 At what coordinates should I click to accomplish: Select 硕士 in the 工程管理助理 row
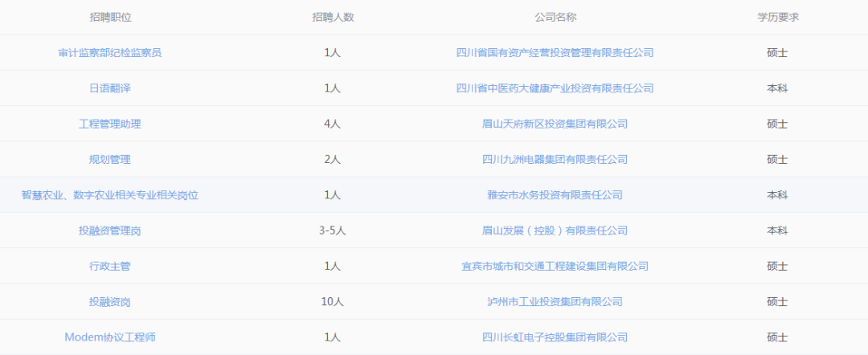tap(777, 124)
